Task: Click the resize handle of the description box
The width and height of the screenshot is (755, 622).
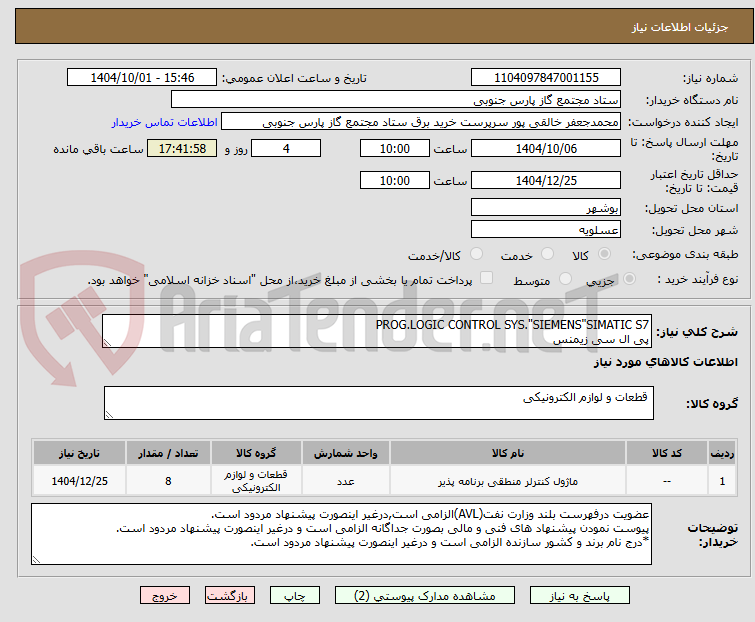Action: (107, 343)
